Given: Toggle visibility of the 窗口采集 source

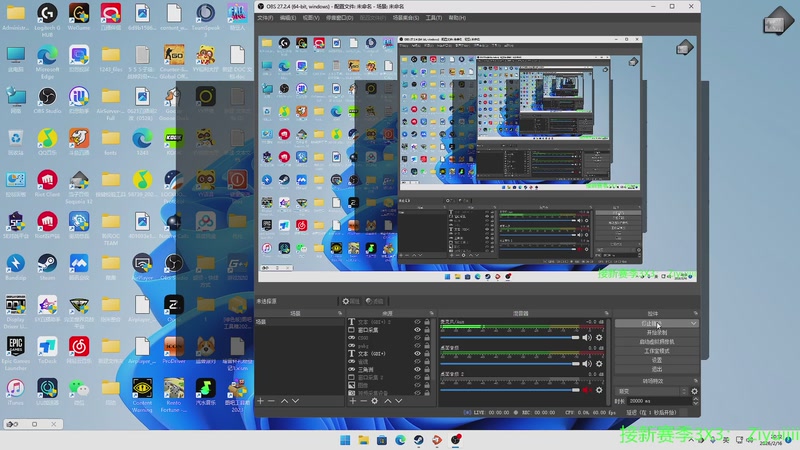Looking at the screenshot, I should coord(417,330).
